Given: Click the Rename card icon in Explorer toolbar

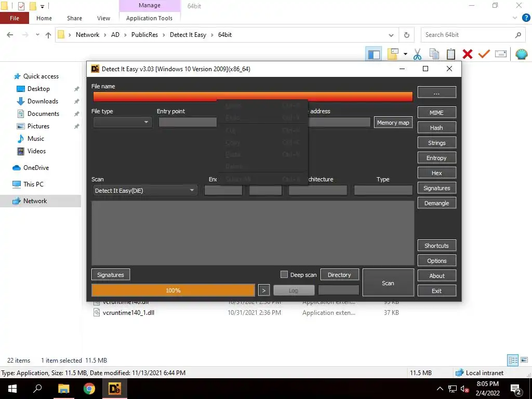Looking at the screenshot, I should pos(501,54).
